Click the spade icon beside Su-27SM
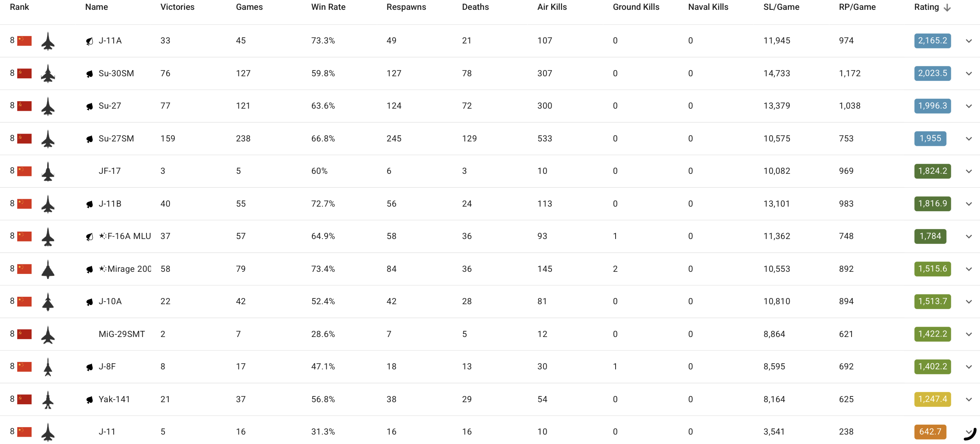980x444 pixels. (x=89, y=139)
